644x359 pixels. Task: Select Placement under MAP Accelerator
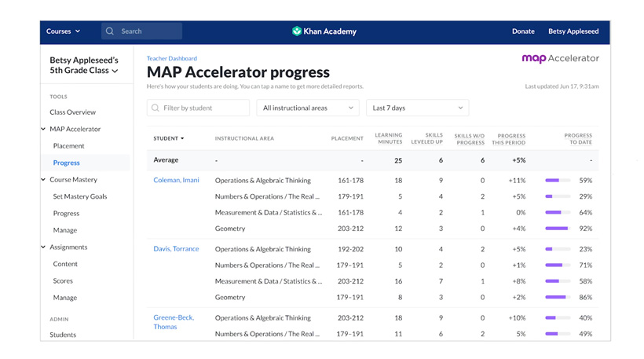click(68, 146)
